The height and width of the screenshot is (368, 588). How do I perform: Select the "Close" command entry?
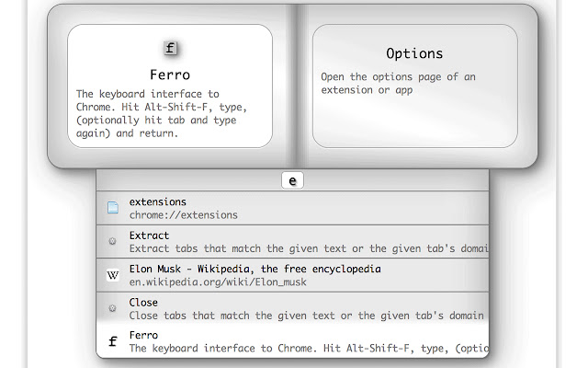pyautogui.click(x=143, y=302)
